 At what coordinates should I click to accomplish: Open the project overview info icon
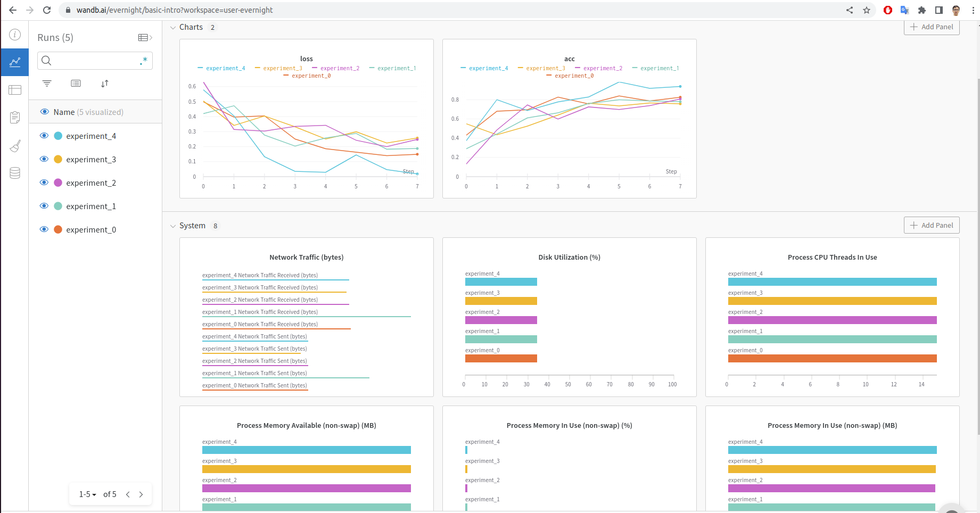click(15, 35)
